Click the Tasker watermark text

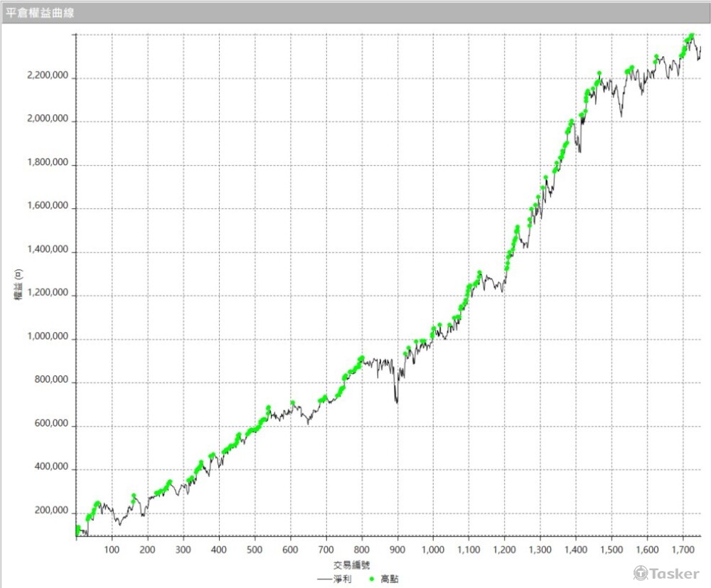674,573
